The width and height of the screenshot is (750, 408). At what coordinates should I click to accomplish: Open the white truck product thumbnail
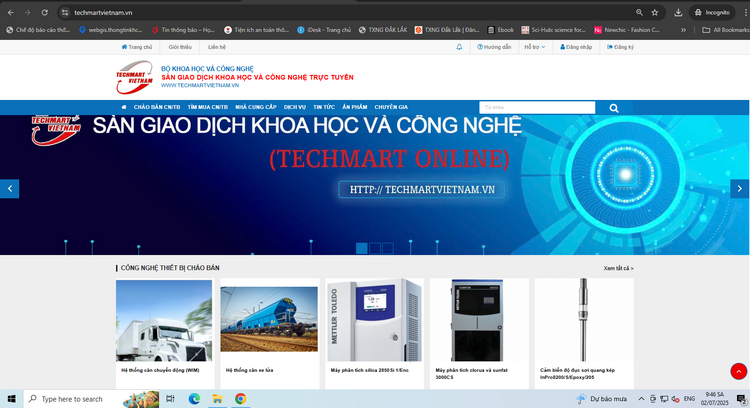click(164, 320)
